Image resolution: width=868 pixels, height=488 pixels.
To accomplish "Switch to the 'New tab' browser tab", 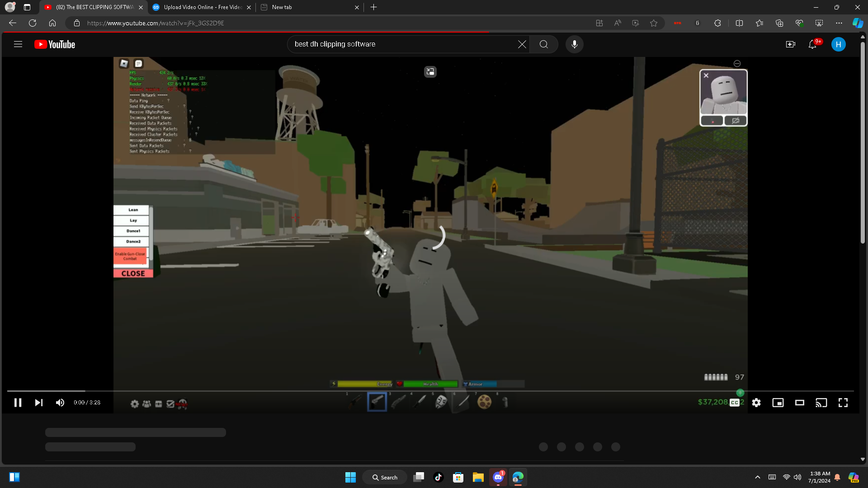I will [310, 7].
